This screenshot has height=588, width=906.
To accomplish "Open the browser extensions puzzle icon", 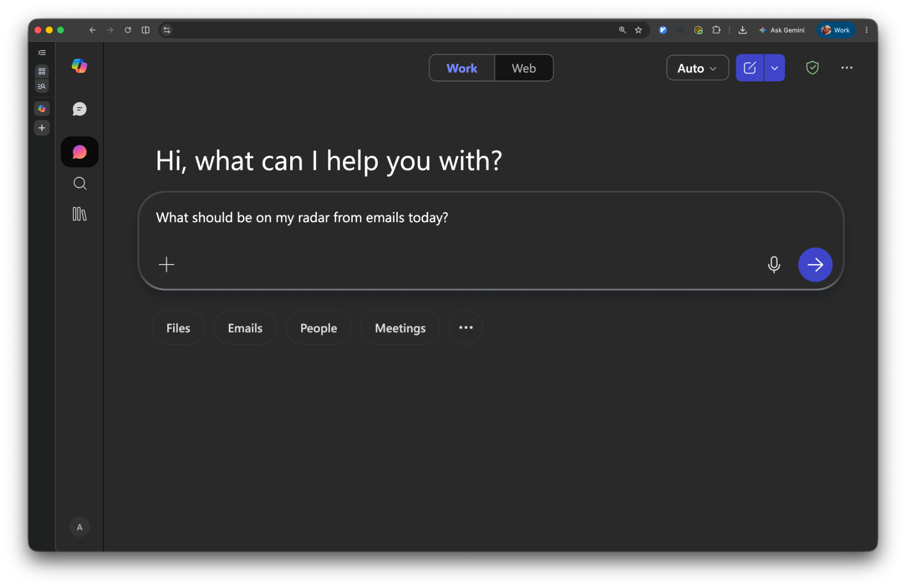I will point(717,30).
